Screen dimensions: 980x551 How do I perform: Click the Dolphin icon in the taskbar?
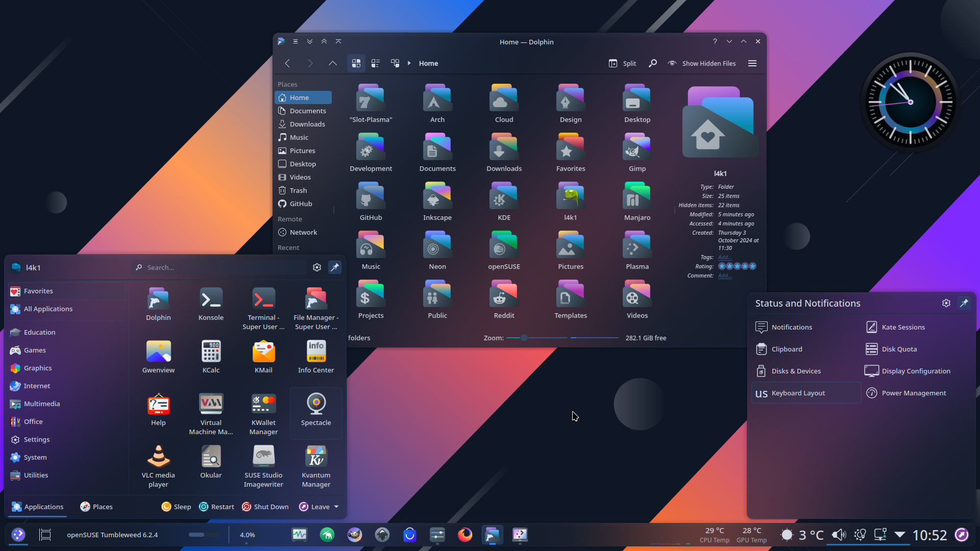(492, 535)
